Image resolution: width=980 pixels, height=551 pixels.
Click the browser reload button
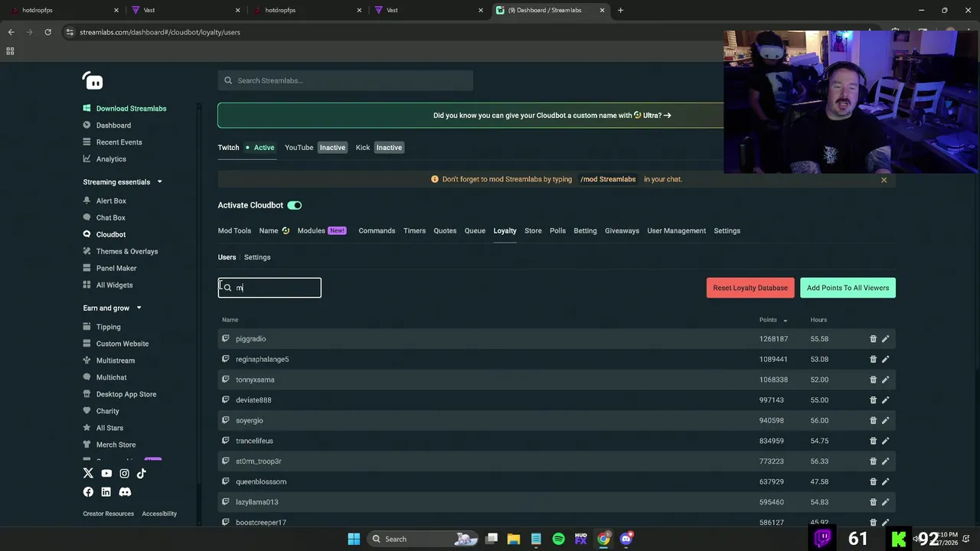[x=47, y=32]
